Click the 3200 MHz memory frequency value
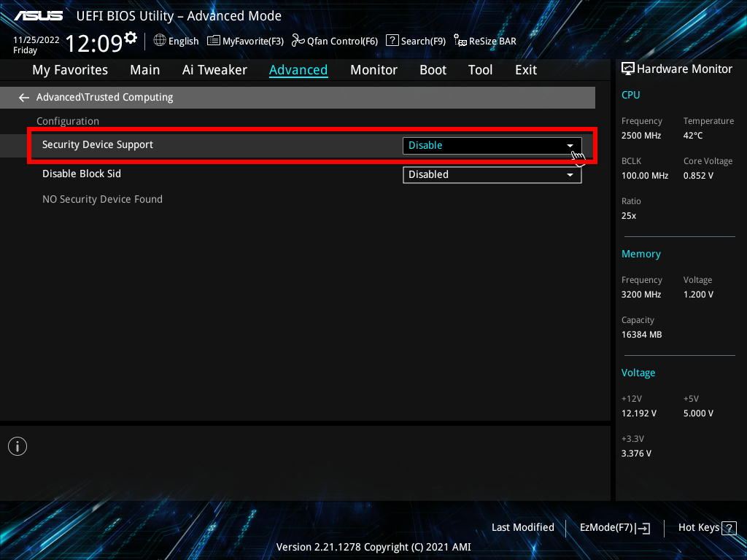747x560 pixels. click(640, 295)
